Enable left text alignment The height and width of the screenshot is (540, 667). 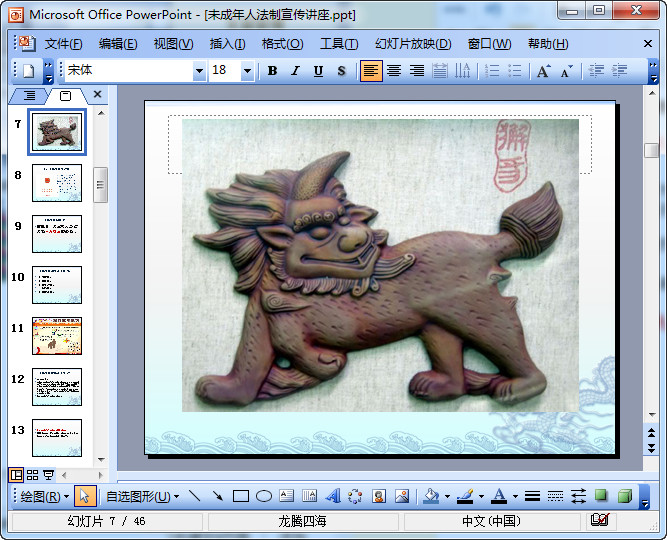coord(371,71)
